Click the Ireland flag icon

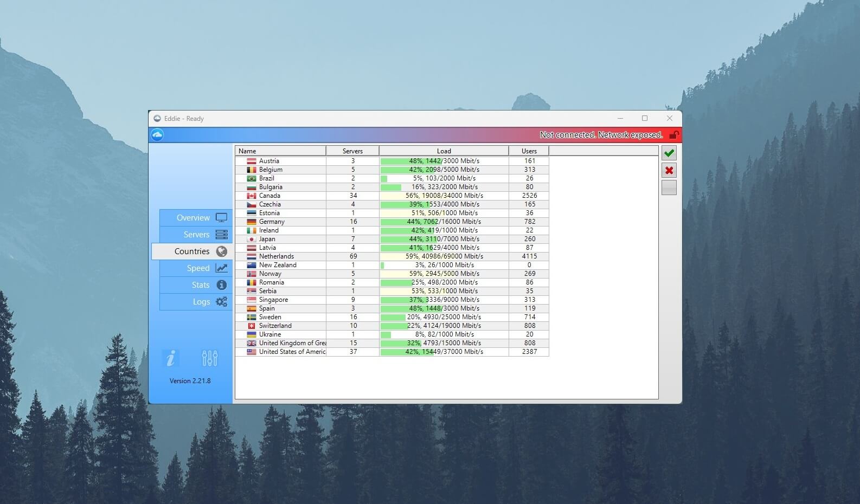252,230
